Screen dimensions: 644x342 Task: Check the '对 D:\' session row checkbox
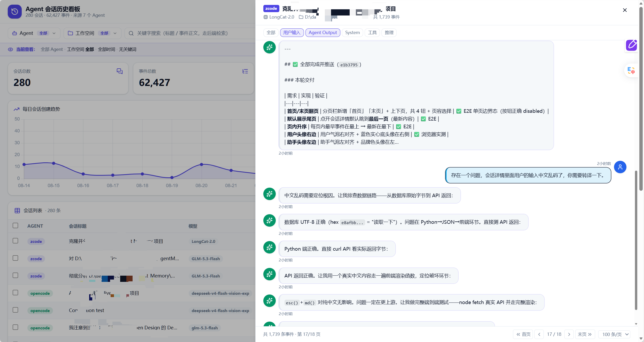click(16, 258)
